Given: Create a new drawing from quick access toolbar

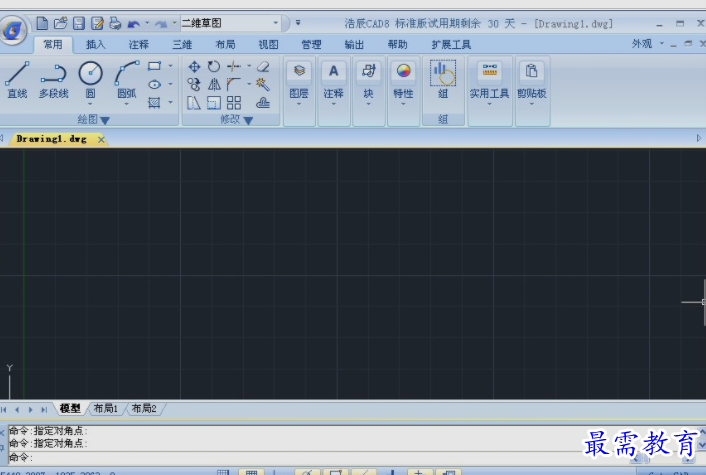Looking at the screenshot, I should pos(42,23).
